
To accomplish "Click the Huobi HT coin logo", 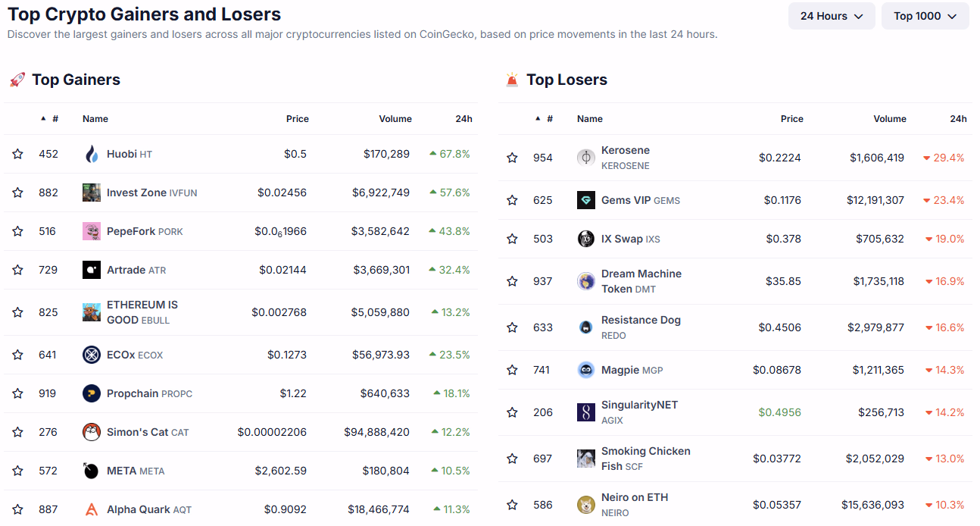I will (91, 153).
